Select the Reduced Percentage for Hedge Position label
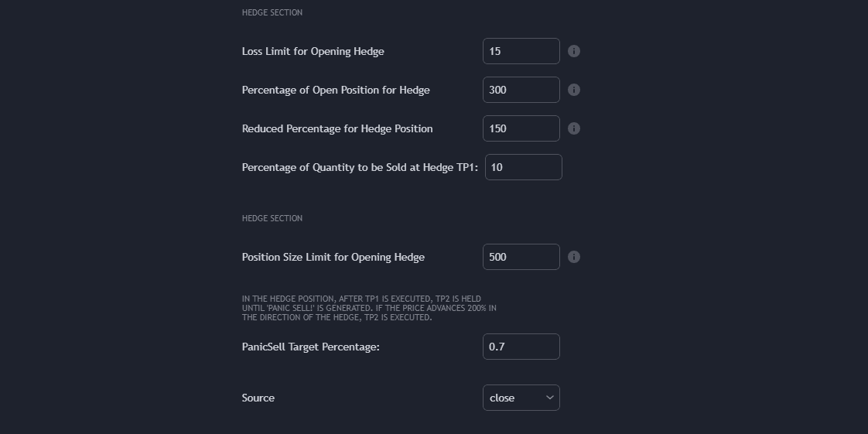This screenshot has height=434, width=868. click(337, 128)
